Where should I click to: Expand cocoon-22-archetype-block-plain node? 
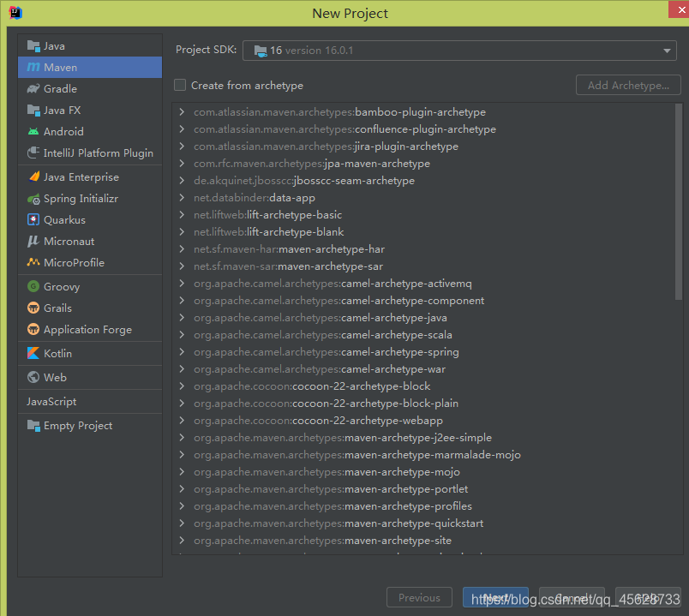[182, 404]
